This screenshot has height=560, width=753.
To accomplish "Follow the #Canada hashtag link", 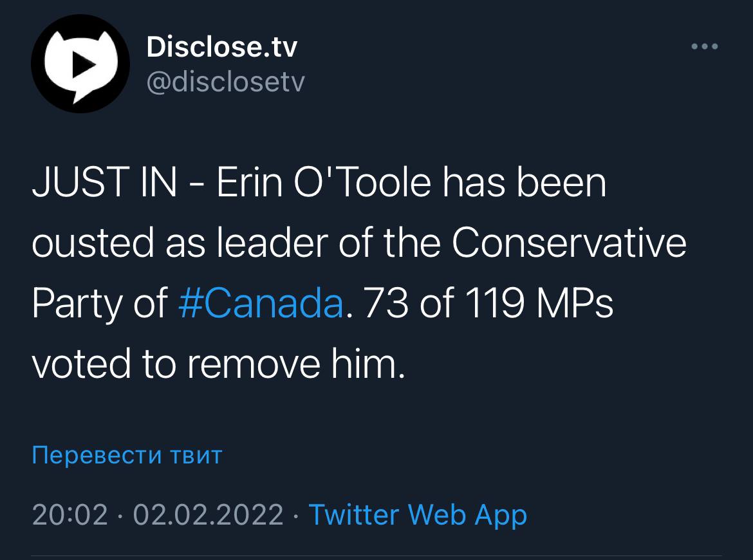I will click(259, 305).
